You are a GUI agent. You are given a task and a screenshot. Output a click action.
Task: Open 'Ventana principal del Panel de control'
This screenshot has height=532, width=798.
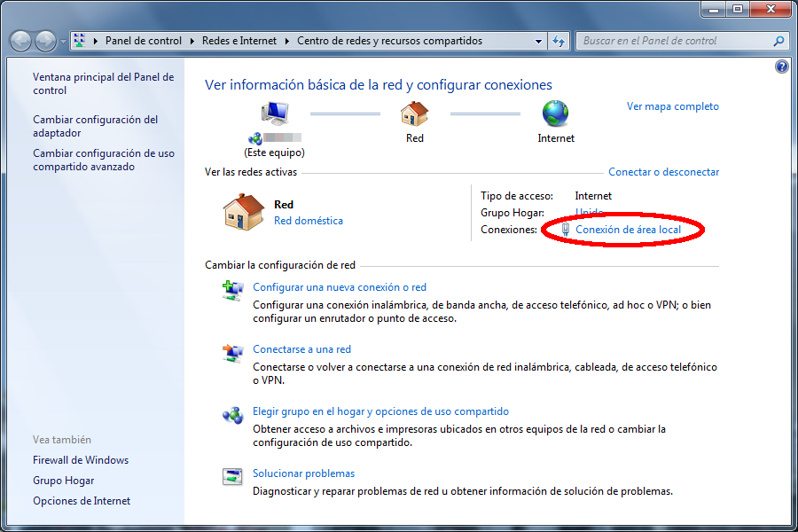104,83
